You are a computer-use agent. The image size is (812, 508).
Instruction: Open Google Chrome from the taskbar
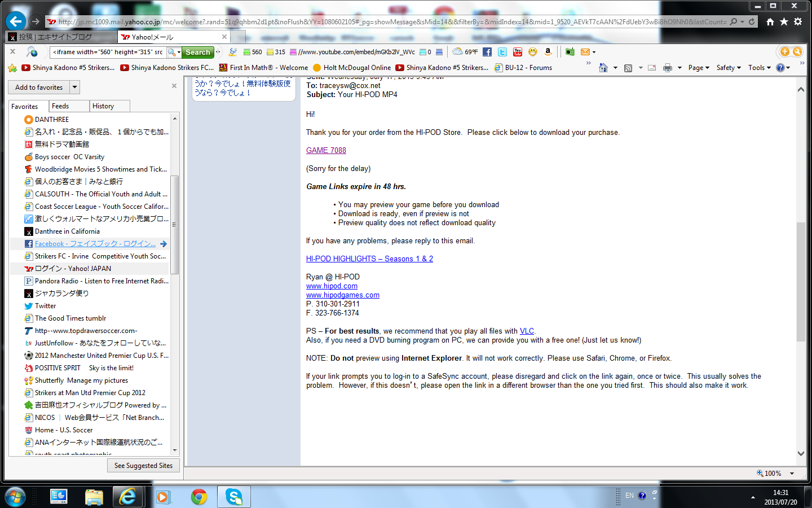[198, 497]
